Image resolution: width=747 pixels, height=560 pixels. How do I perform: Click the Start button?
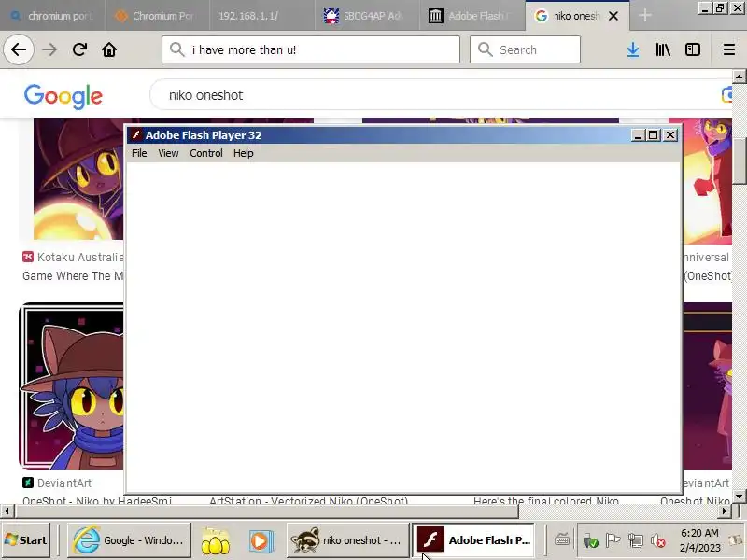coord(26,540)
